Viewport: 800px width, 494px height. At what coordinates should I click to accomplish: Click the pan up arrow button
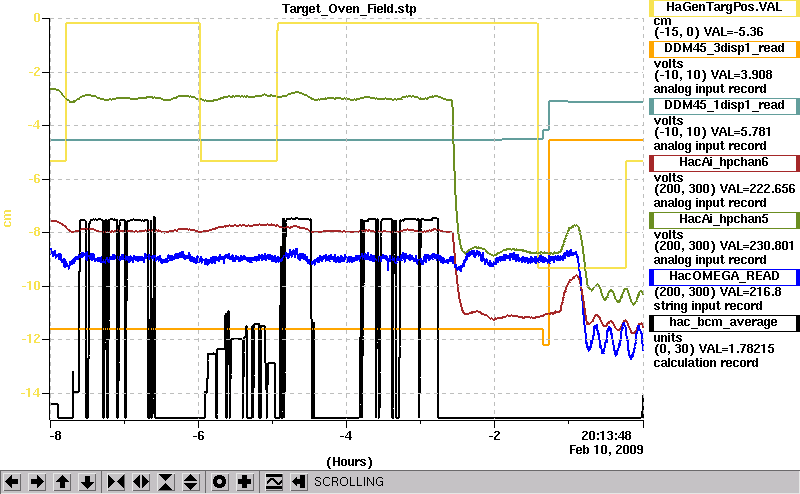(63, 482)
